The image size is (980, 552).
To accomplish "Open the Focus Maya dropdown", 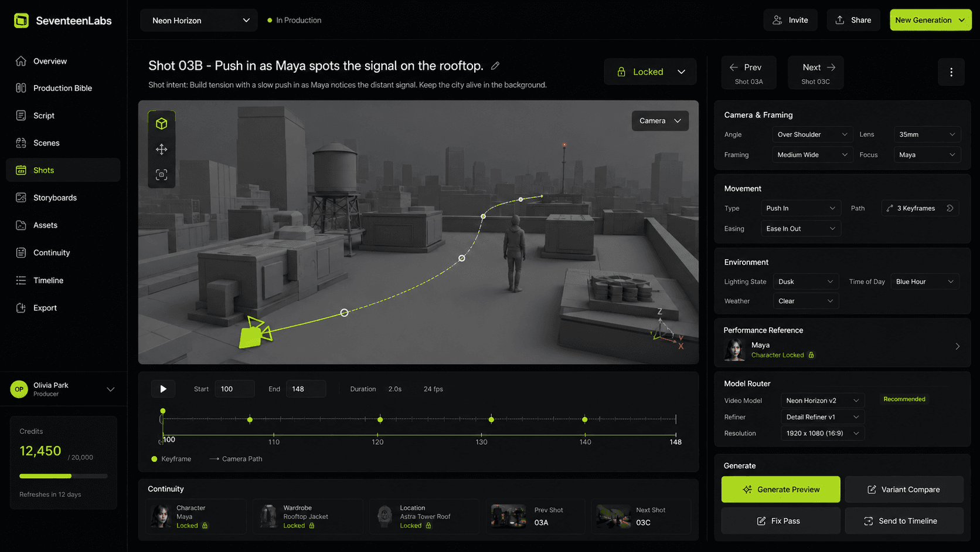I will click(x=927, y=155).
